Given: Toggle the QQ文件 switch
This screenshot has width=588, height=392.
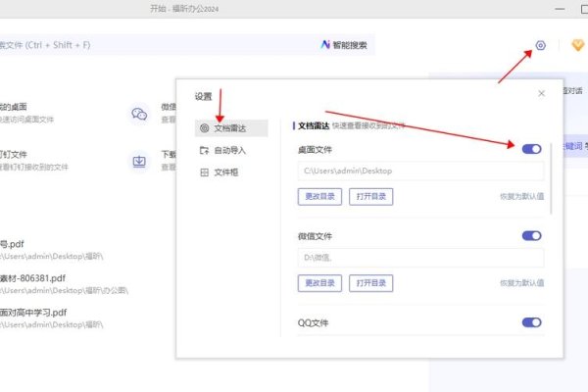Looking at the screenshot, I should (x=532, y=322).
